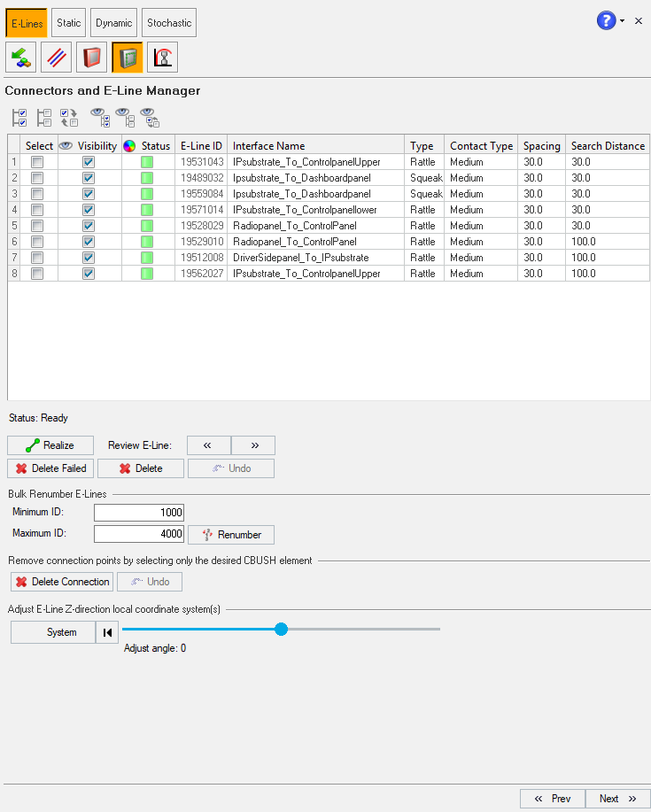Click E-Line ID cell '19529010'
This screenshot has height=812, width=651.
point(201,242)
